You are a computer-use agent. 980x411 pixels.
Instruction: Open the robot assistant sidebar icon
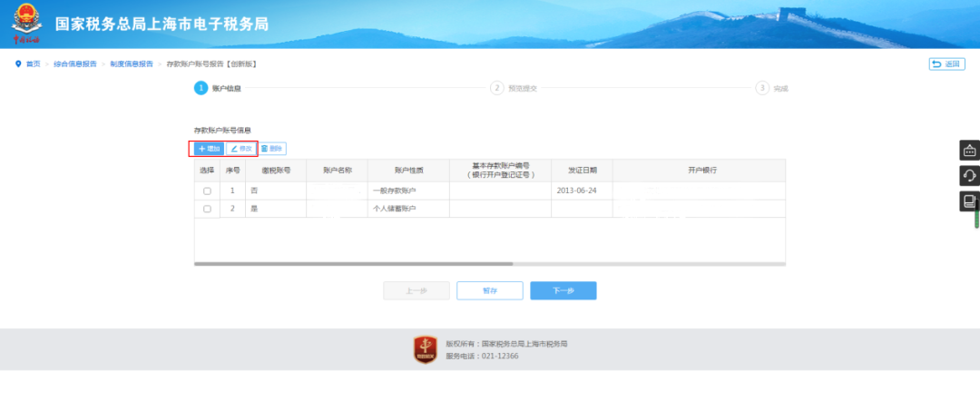tap(969, 151)
